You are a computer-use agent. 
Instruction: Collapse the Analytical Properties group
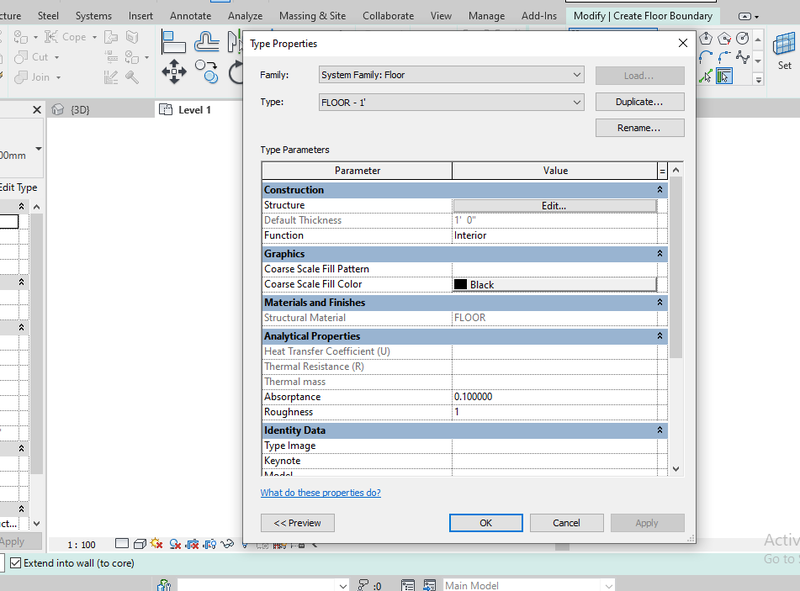coord(660,336)
